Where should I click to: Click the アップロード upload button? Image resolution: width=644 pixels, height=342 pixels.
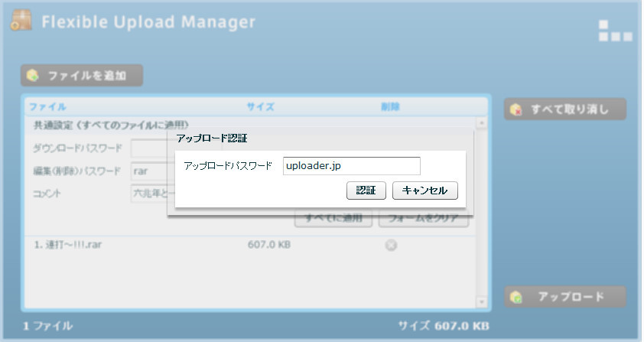coord(564,296)
